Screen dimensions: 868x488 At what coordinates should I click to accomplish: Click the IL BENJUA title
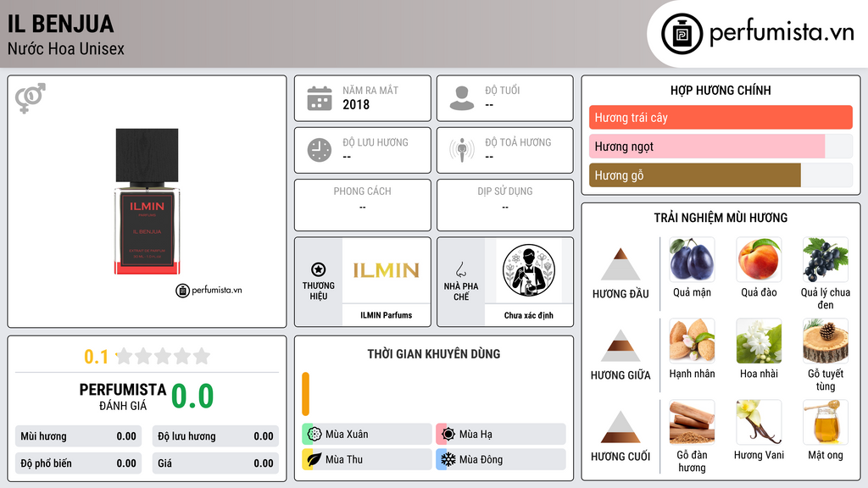click(x=61, y=24)
